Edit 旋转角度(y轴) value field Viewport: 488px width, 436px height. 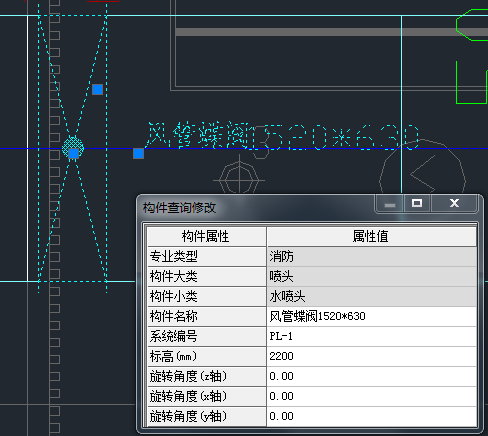[x=371, y=416]
